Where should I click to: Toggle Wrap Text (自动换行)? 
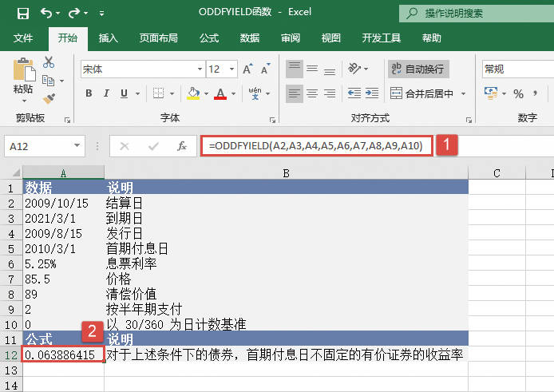pos(418,69)
